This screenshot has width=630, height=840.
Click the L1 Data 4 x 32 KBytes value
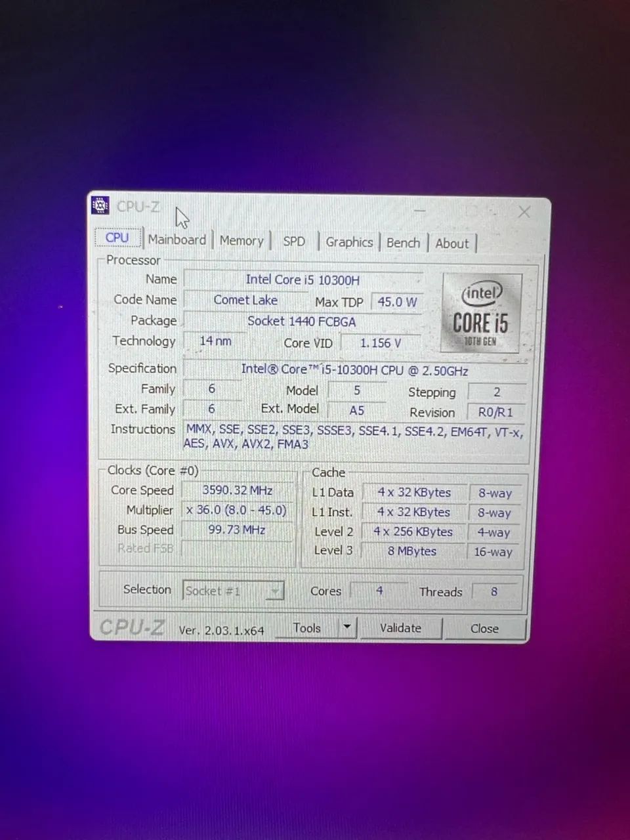pos(414,492)
